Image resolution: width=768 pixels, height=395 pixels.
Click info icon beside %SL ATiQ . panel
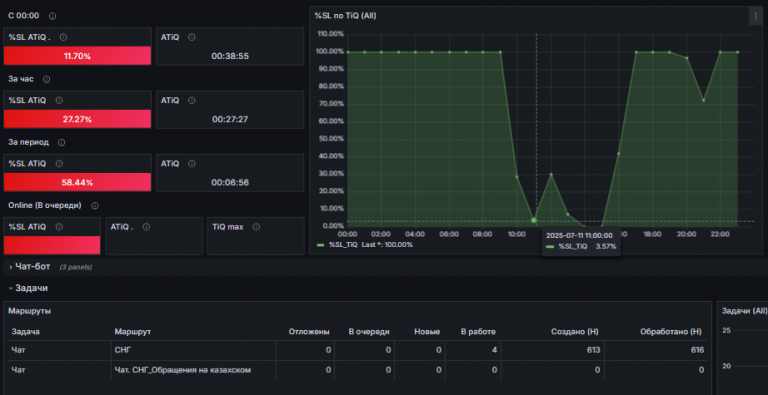tap(63, 37)
